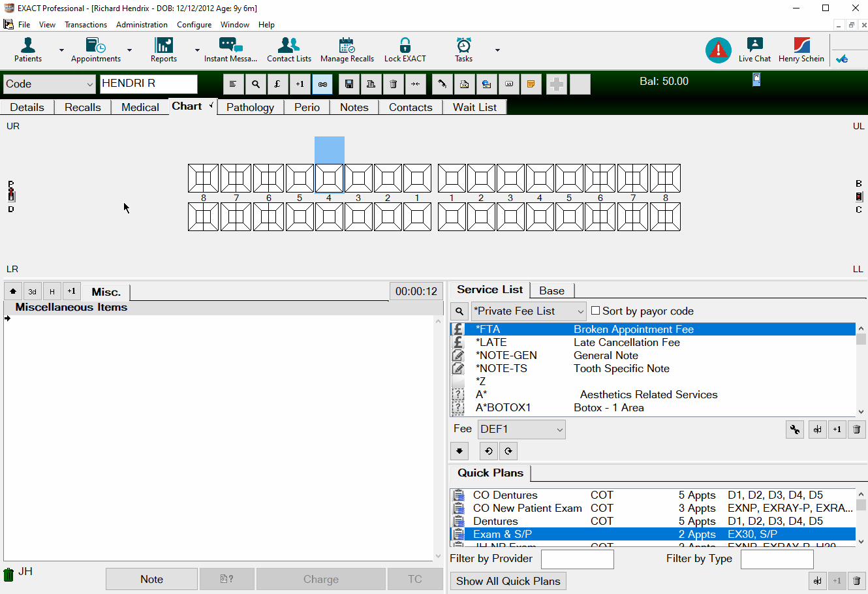The image size is (868, 594).
Task: Click the Show All Quick Plans button
Action: 508,581
